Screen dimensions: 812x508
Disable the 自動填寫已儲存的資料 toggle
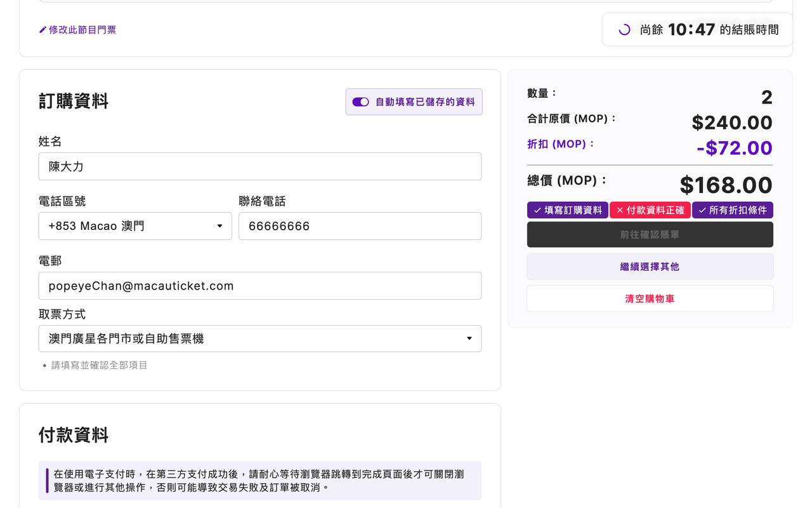(360, 102)
